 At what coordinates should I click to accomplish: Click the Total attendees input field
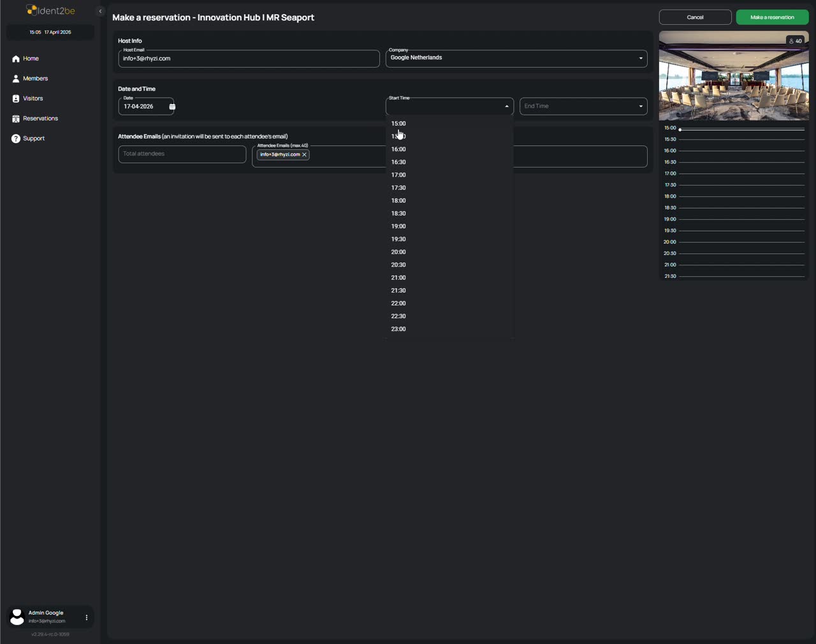point(182,154)
